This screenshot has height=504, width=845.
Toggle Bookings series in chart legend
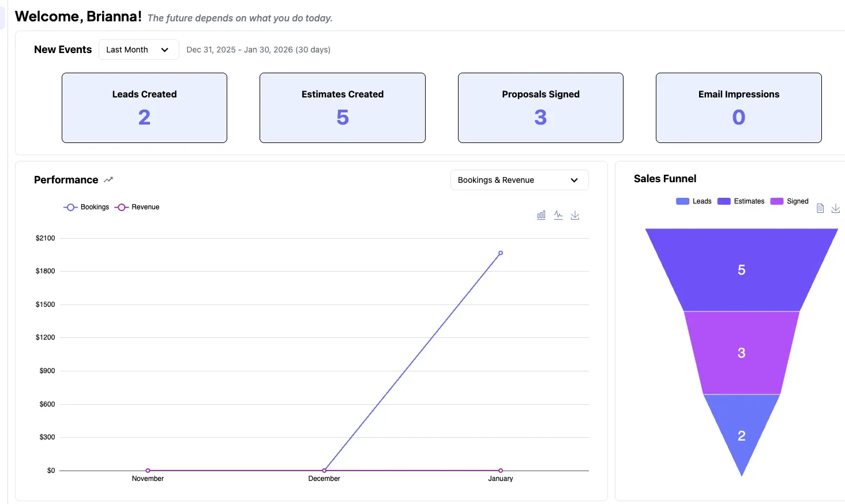(x=87, y=207)
